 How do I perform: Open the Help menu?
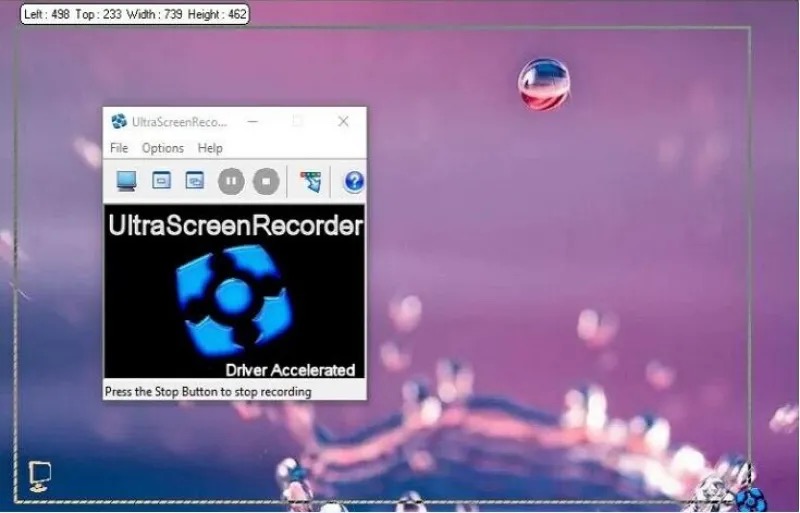point(210,148)
